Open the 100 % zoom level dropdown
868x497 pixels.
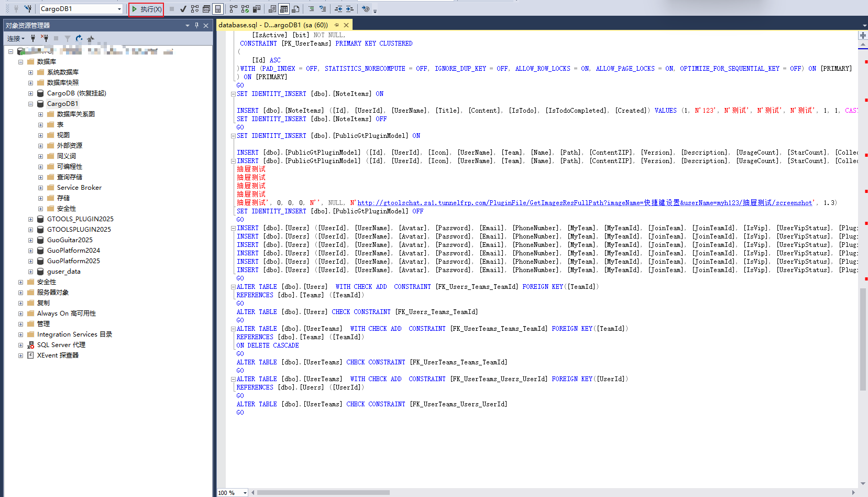[x=245, y=493]
